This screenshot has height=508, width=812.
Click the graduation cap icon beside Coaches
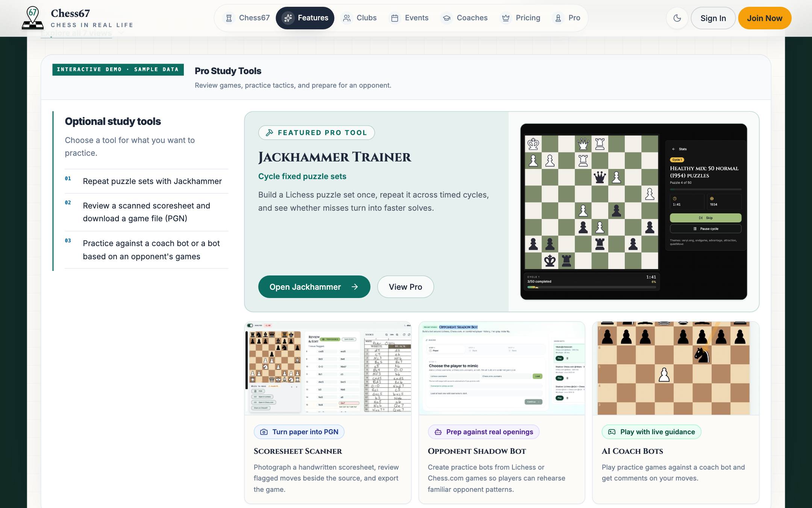447,18
